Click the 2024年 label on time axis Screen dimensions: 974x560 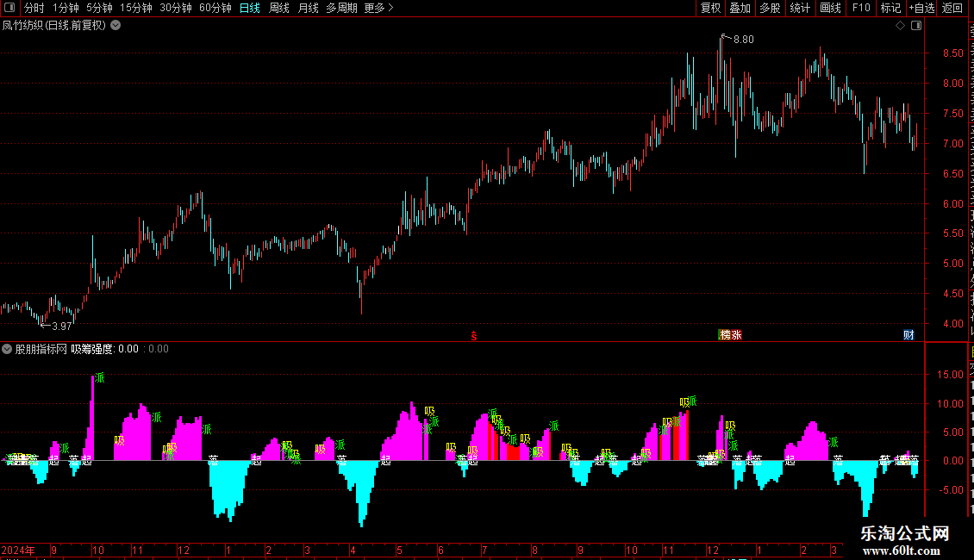coord(18,550)
